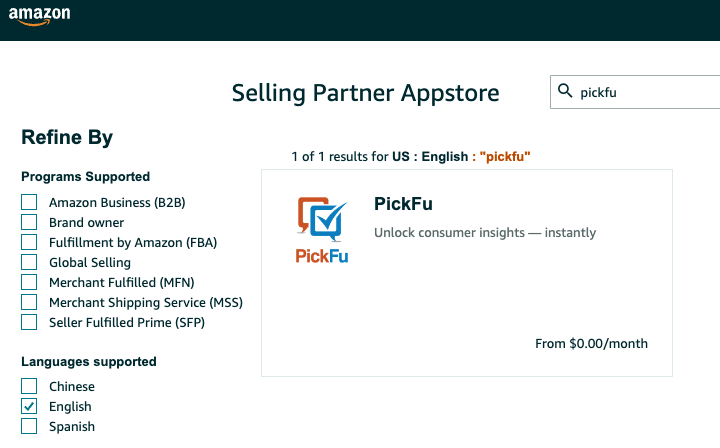Image resolution: width=720 pixels, height=448 pixels.
Task: Check Merchant Shipping Service (MSS) option
Action: point(29,302)
